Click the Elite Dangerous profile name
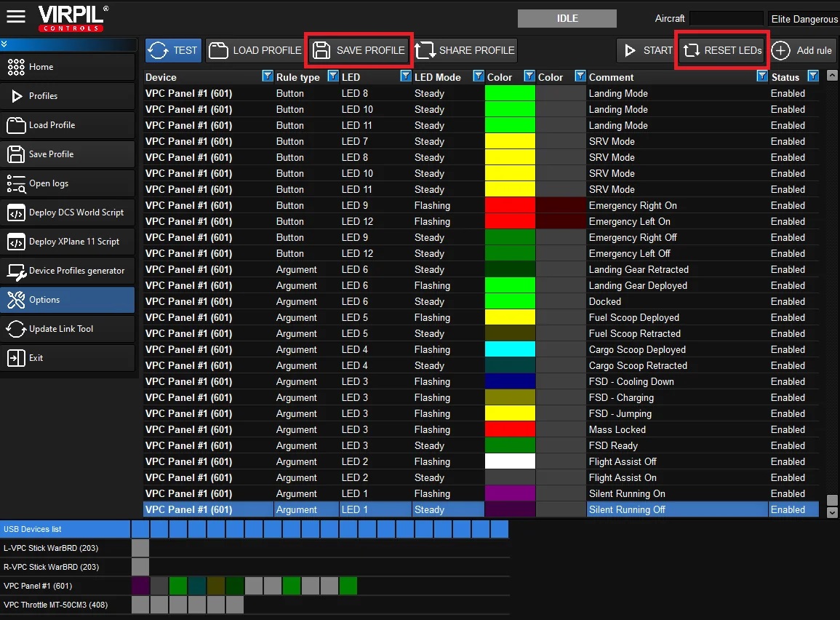840x620 pixels. point(804,20)
